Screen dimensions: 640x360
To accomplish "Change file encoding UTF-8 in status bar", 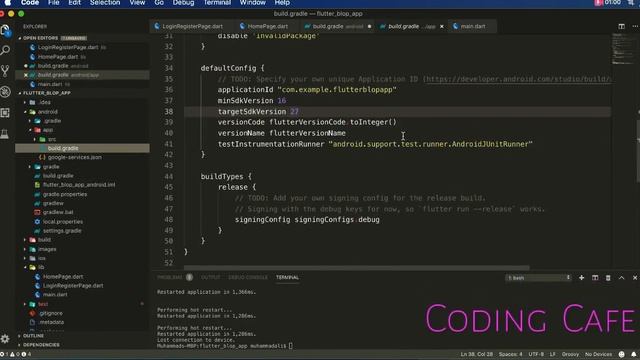I will [x=536, y=354].
